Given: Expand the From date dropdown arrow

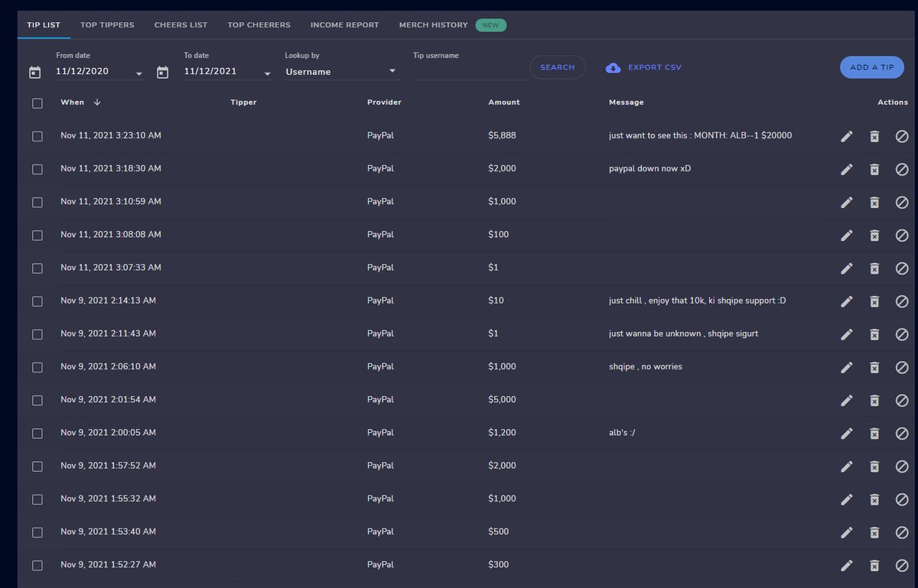Looking at the screenshot, I should pyautogui.click(x=138, y=73).
